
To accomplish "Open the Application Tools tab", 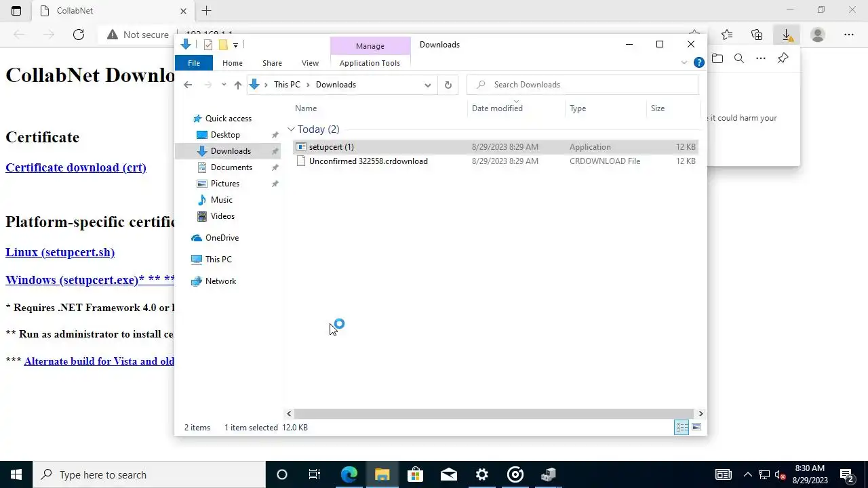I will tap(370, 63).
